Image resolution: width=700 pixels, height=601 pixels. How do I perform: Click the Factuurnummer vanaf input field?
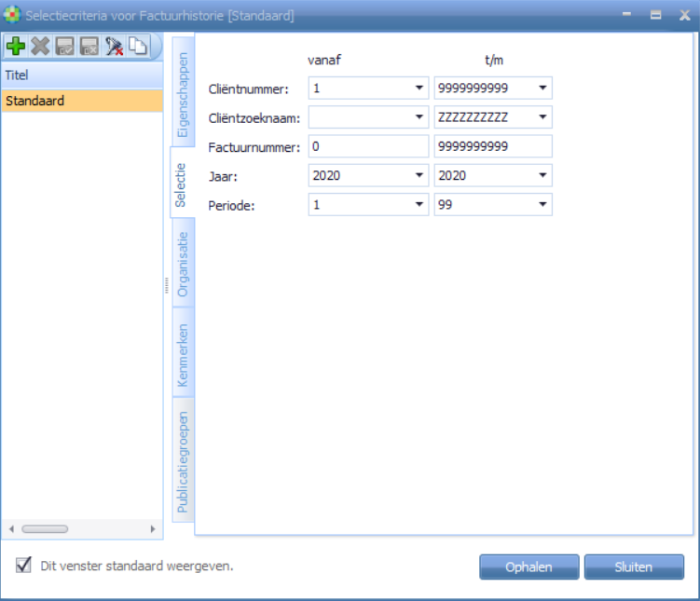(367, 146)
